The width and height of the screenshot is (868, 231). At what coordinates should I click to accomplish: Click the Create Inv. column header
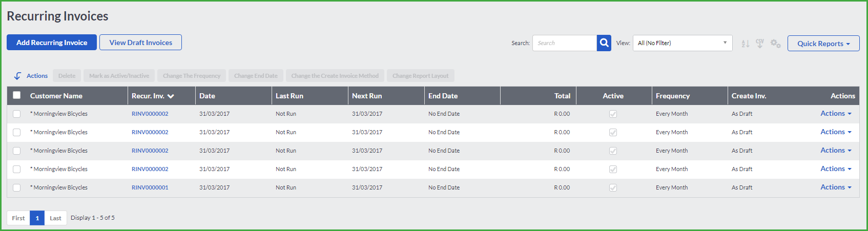pyautogui.click(x=749, y=96)
